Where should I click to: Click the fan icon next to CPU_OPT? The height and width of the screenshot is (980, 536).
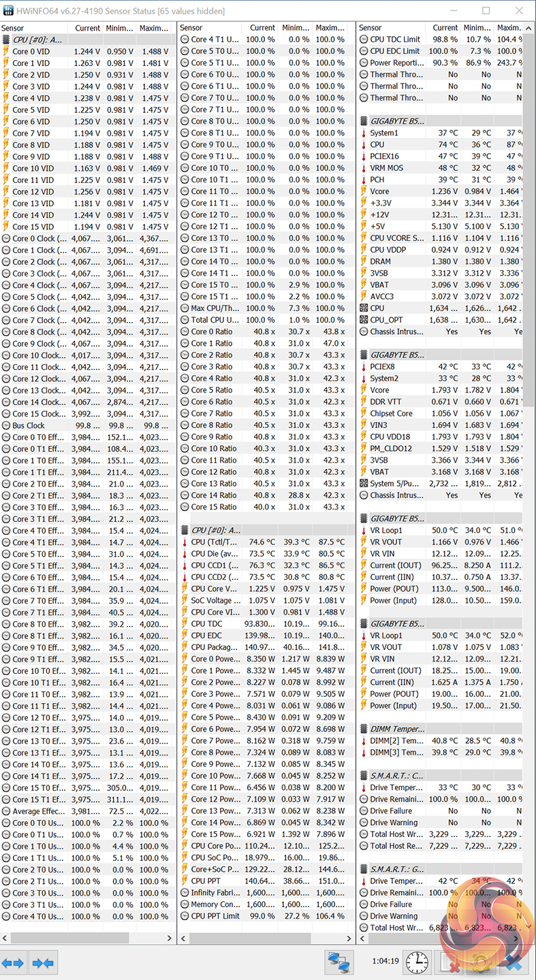click(x=364, y=320)
